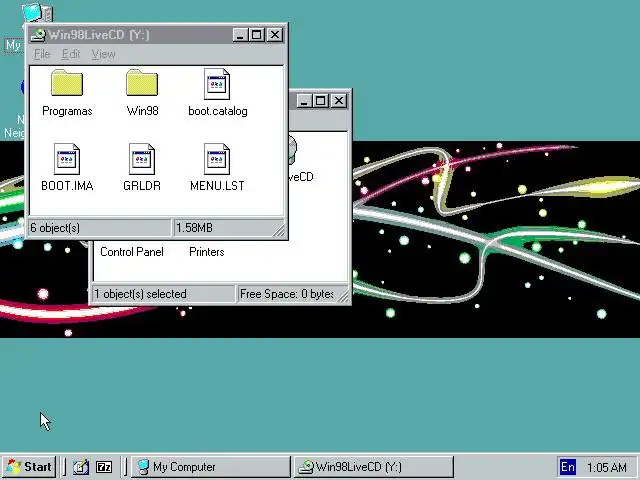
Task: Click the 1:05 AM clock
Action: (607, 467)
